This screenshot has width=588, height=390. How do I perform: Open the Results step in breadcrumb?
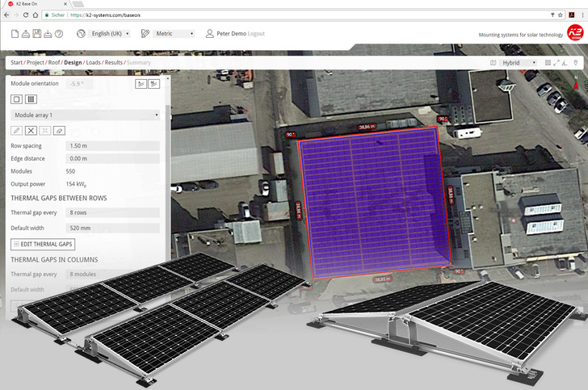coord(114,63)
